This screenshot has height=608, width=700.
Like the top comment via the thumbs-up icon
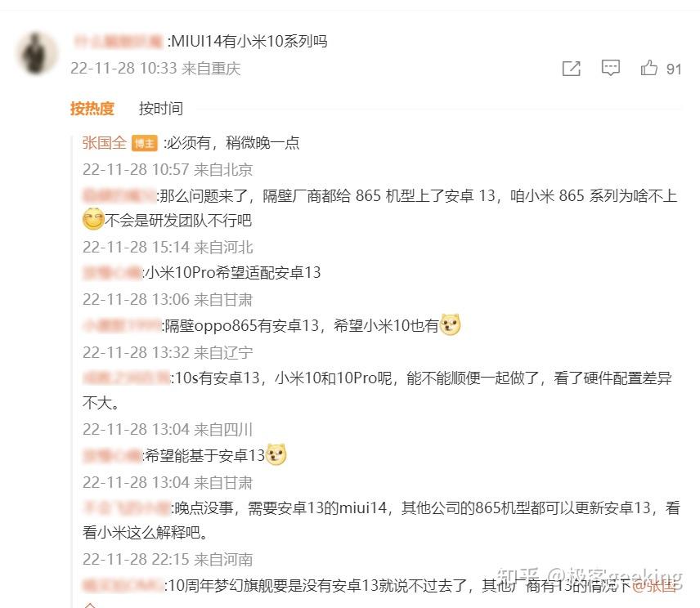click(649, 68)
